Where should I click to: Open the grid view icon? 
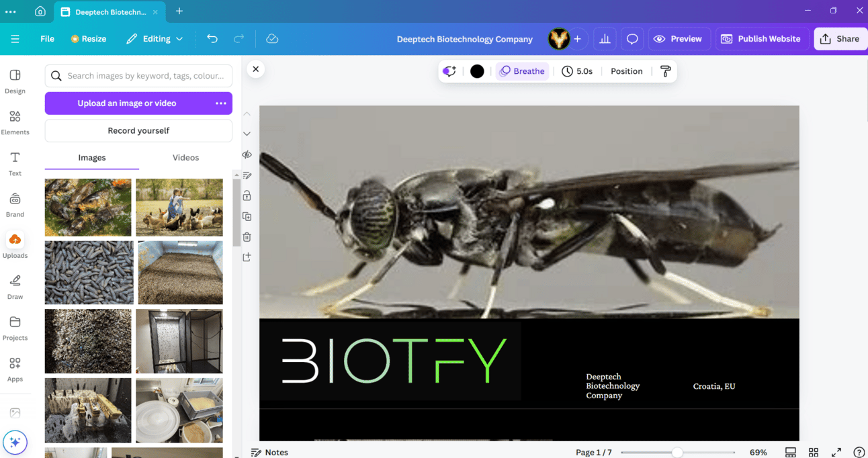coord(814,452)
